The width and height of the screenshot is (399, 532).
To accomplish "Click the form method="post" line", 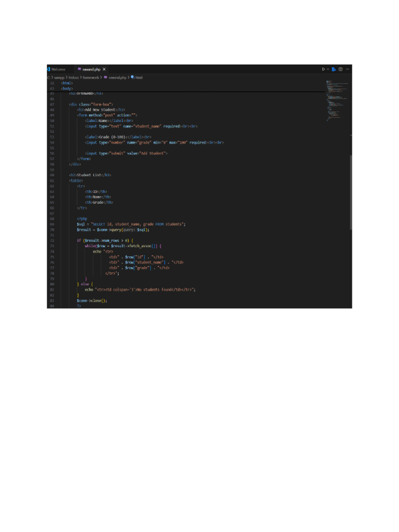I will [107, 115].
